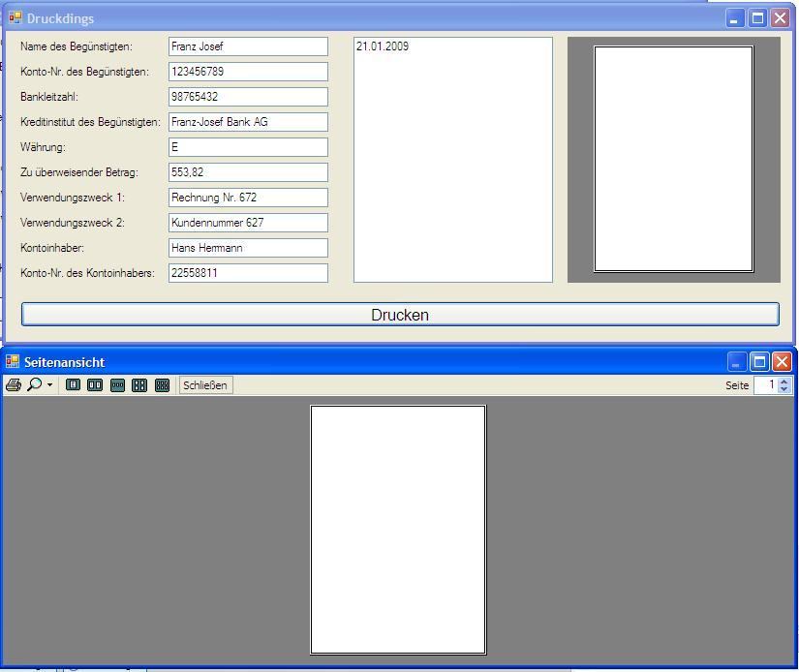Show one page layout in Seitenansicht
This screenshot has height=672, width=799.
73,385
